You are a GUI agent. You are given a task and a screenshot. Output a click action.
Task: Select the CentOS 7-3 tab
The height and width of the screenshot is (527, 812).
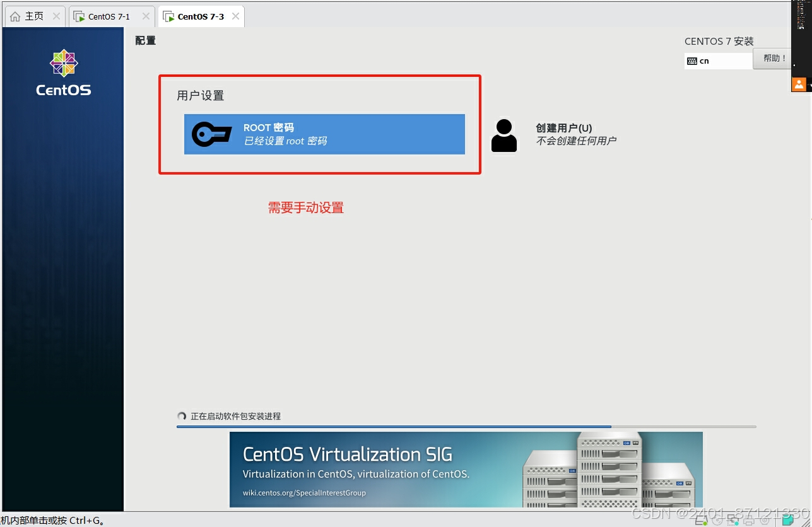pyautogui.click(x=201, y=16)
